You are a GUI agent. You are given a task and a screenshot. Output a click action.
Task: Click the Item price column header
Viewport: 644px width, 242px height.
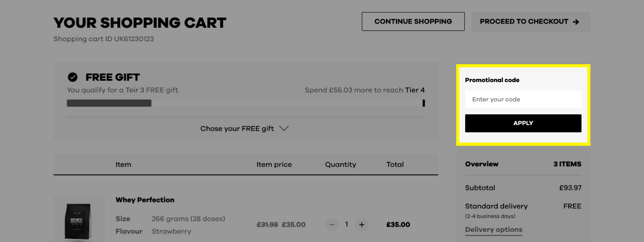coord(274,165)
